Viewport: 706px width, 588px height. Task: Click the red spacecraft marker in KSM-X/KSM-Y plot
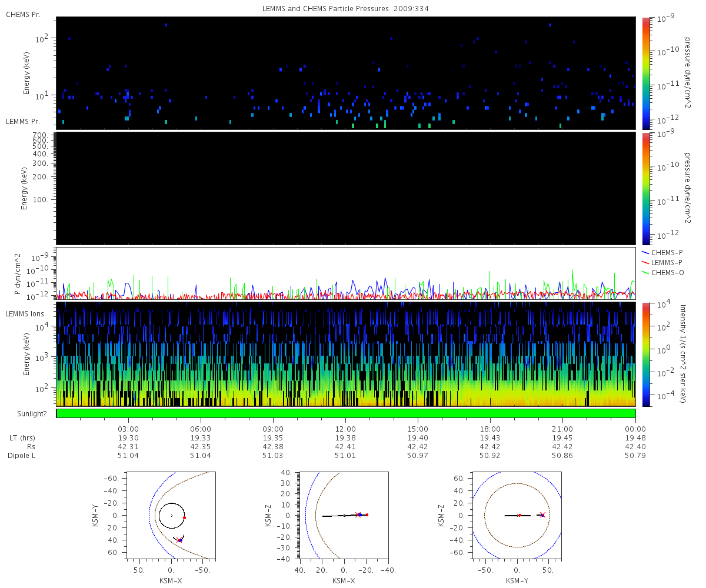pos(184,517)
